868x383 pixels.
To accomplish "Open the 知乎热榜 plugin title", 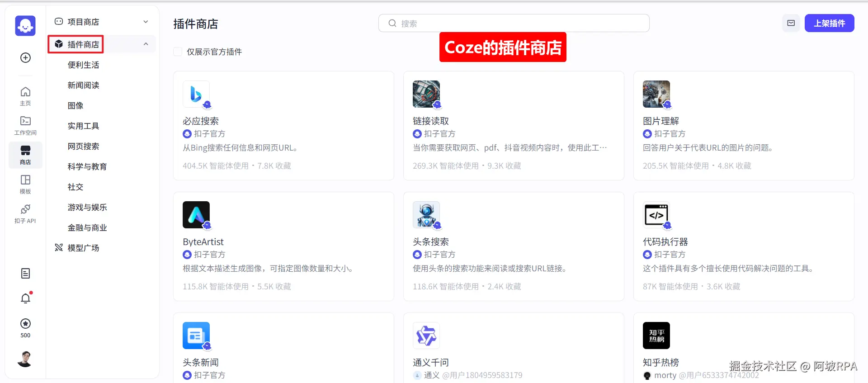I will (661, 362).
